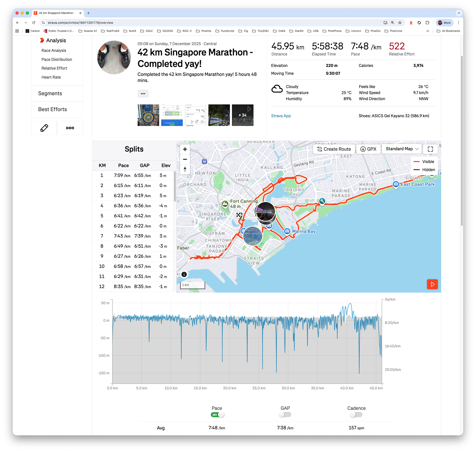Click the map attribution info icon
The width and height of the screenshot is (476, 452).
coord(184,274)
